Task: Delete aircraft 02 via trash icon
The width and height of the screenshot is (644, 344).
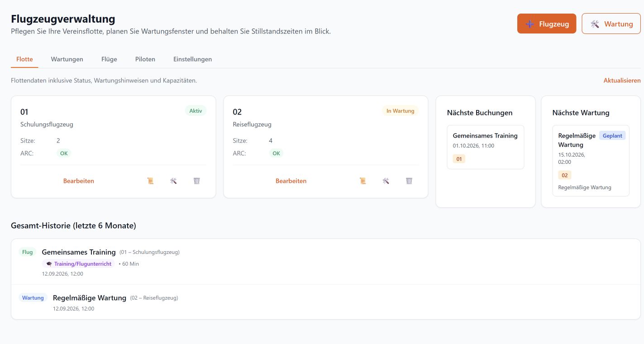Action: (x=409, y=181)
